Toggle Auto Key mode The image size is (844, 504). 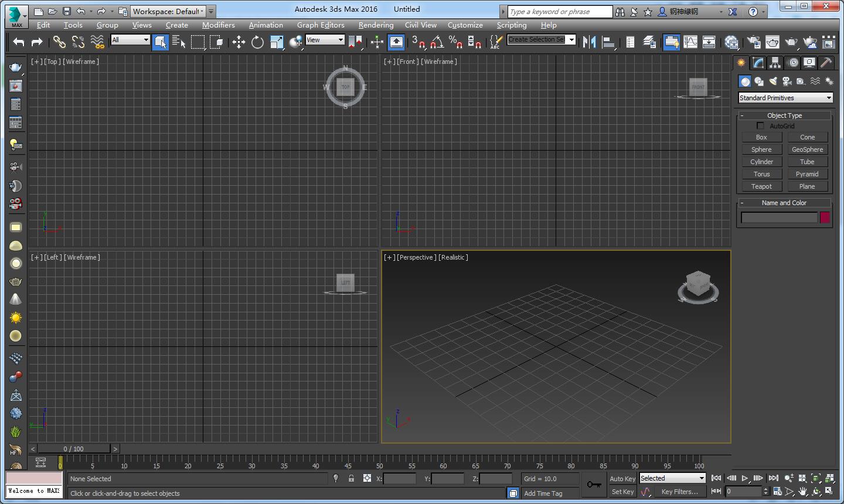click(622, 479)
